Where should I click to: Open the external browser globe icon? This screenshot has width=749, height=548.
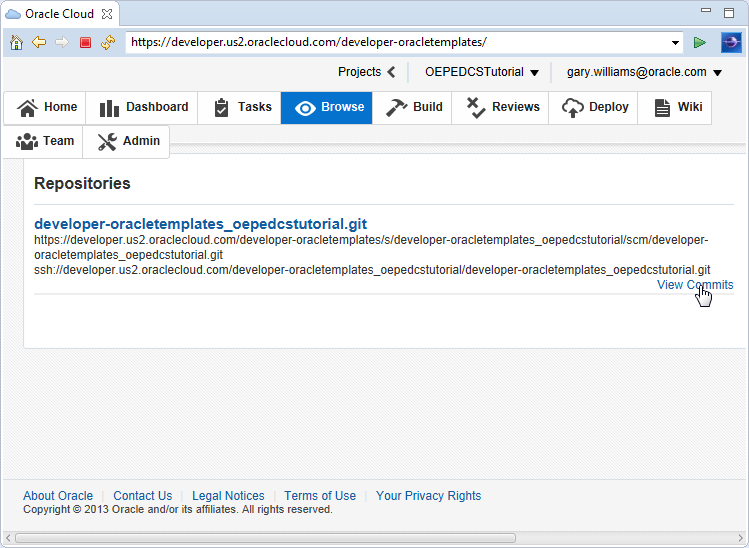click(731, 43)
